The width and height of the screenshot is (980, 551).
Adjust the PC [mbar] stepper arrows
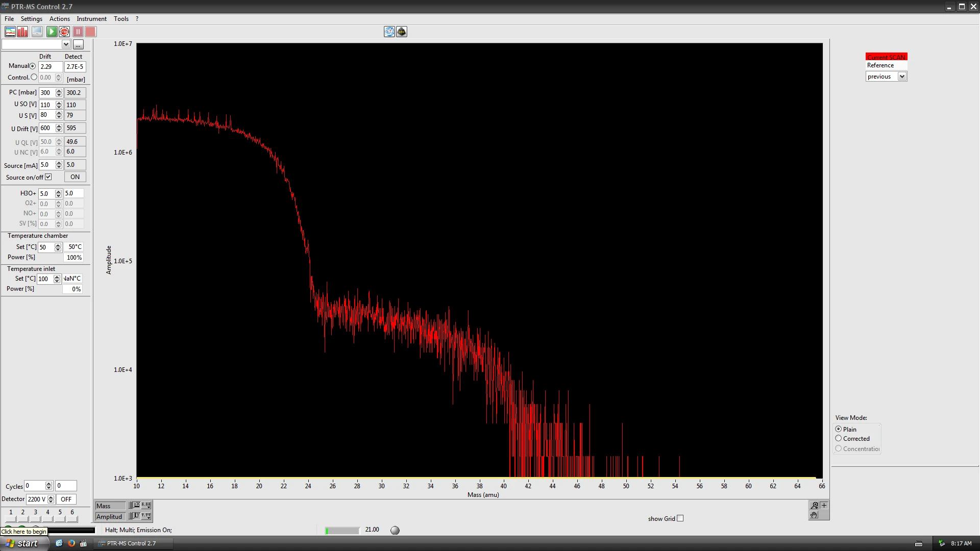59,93
